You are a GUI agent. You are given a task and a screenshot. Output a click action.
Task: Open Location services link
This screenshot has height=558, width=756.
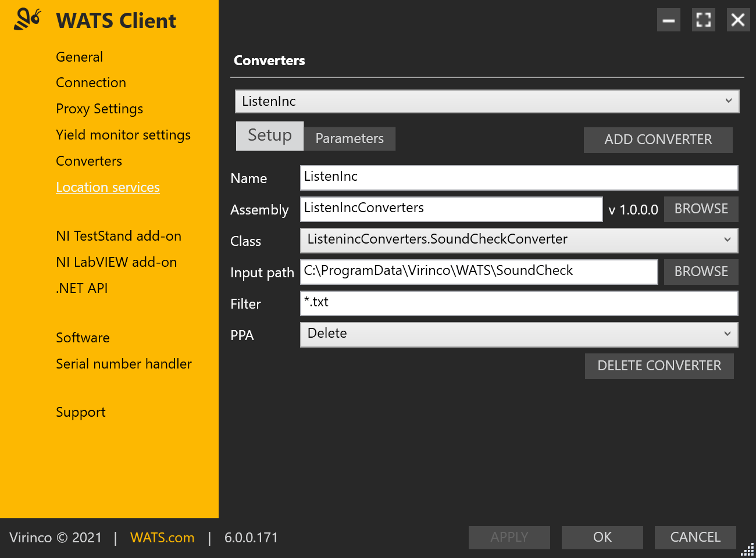tap(108, 187)
